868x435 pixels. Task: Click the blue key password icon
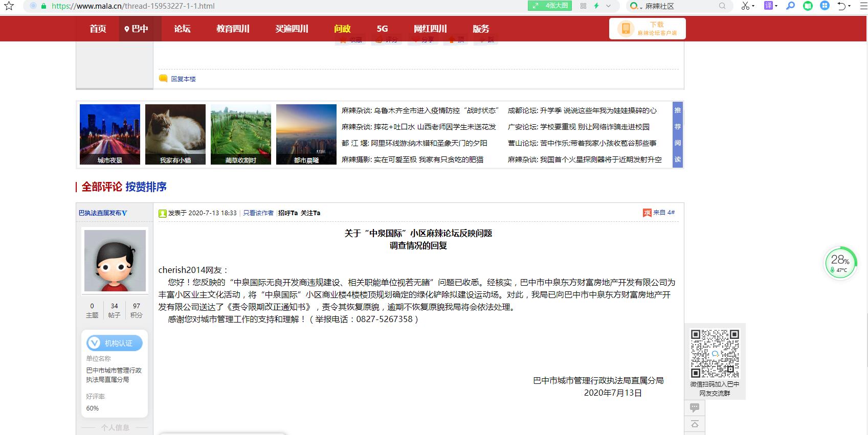(791, 6)
